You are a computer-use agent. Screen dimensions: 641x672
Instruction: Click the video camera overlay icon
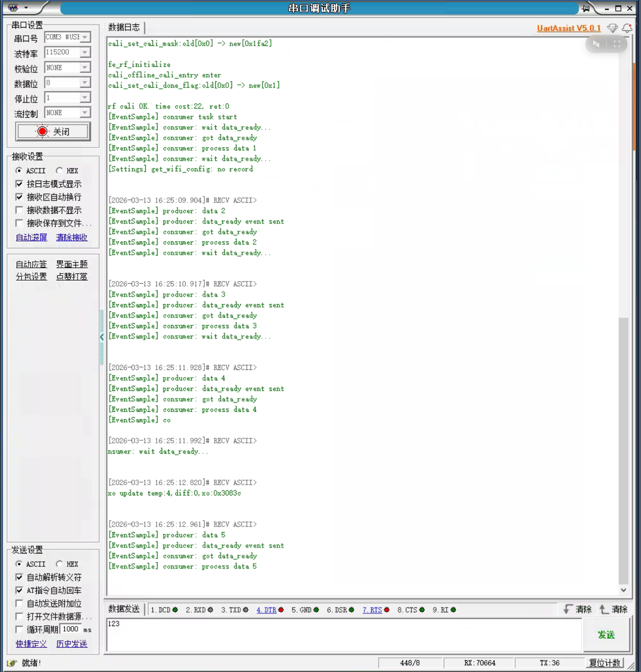click(x=596, y=44)
